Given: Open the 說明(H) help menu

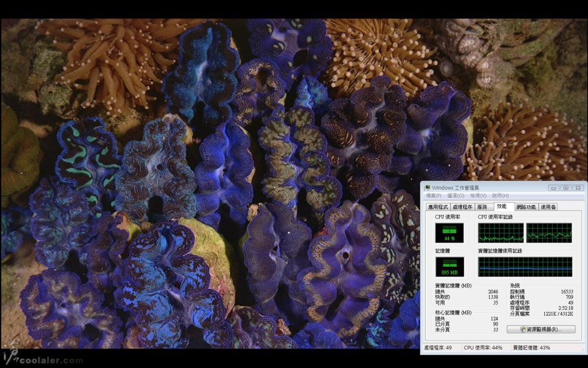Looking at the screenshot, I should (x=500, y=196).
